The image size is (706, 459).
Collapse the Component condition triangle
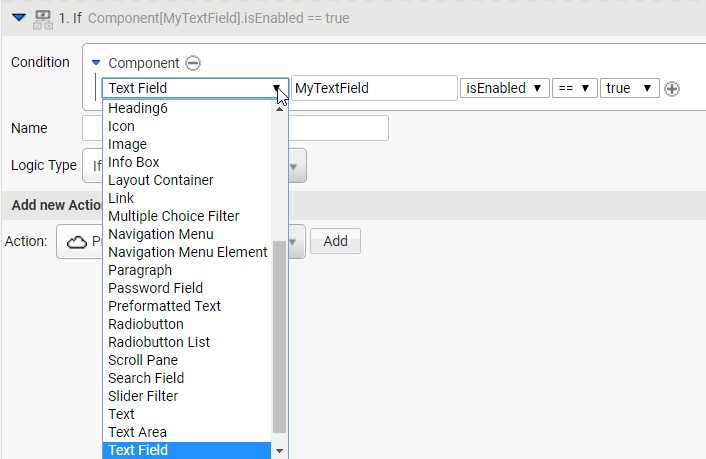[x=96, y=63]
